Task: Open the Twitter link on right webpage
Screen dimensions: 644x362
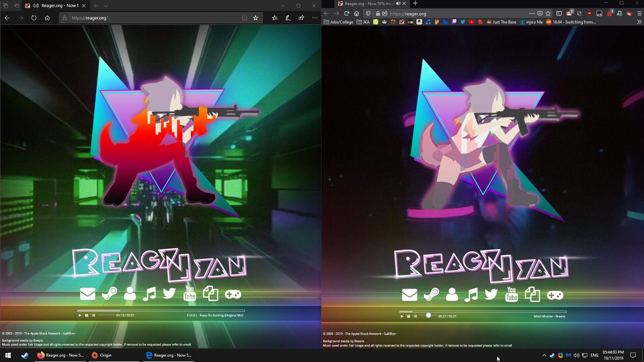Action: [491, 295]
